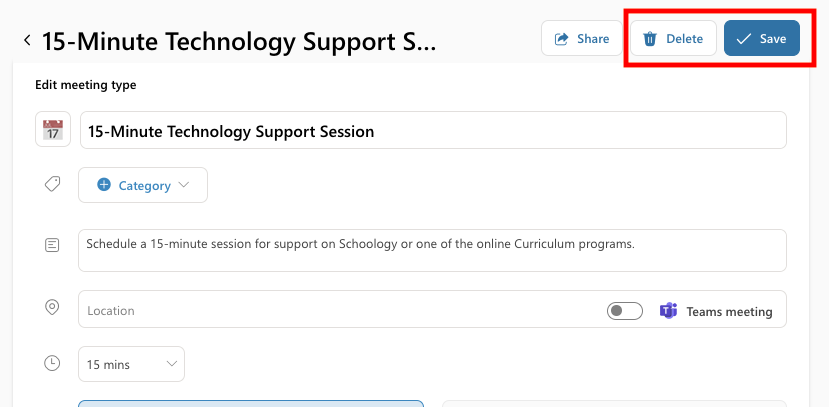Image resolution: width=829 pixels, height=407 pixels.
Task: Click the description lines icon
Action: click(52, 245)
